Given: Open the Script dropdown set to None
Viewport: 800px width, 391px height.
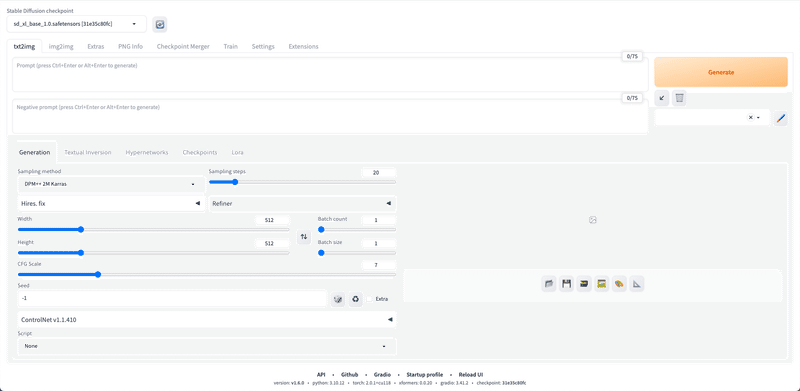Looking at the screenshot, I should [207, 346].
